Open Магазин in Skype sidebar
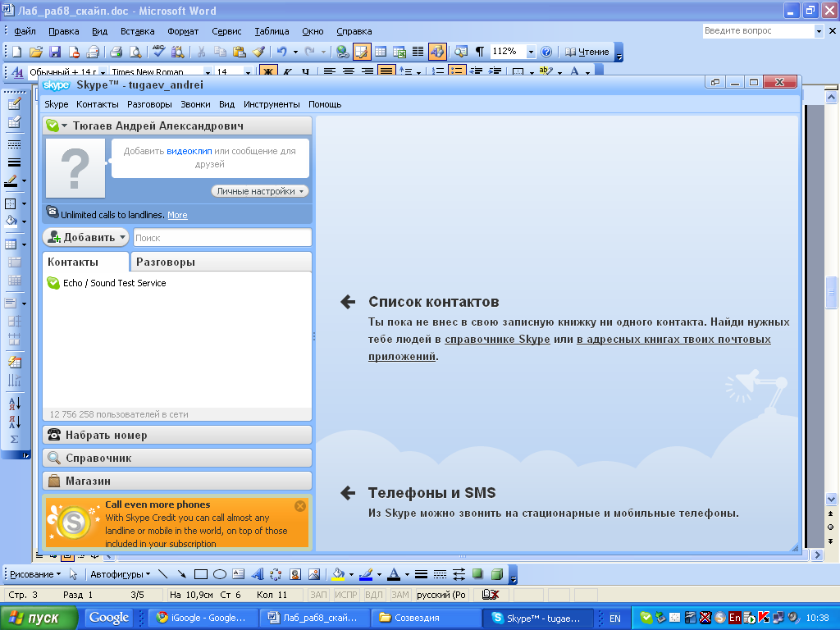840x630 pixels. [x=177, y=481]
